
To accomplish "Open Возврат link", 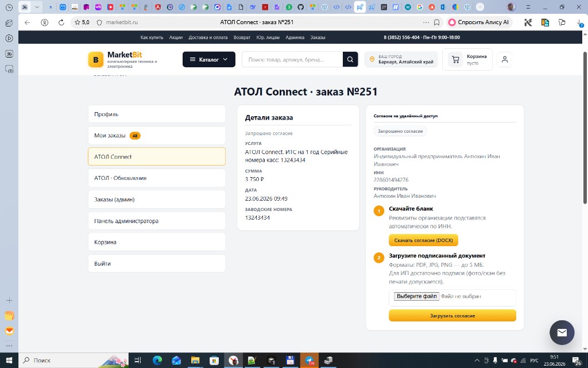I will (x=242, y=37).
